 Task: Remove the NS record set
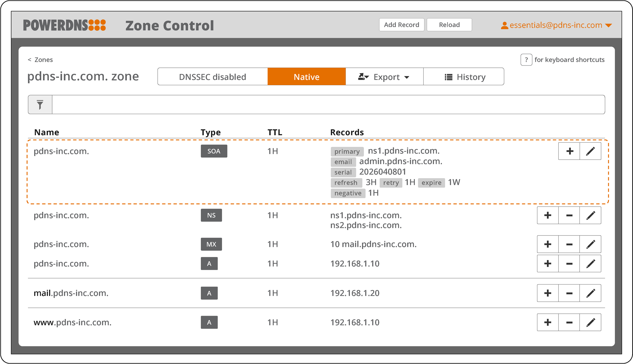[x=569, y=216]
